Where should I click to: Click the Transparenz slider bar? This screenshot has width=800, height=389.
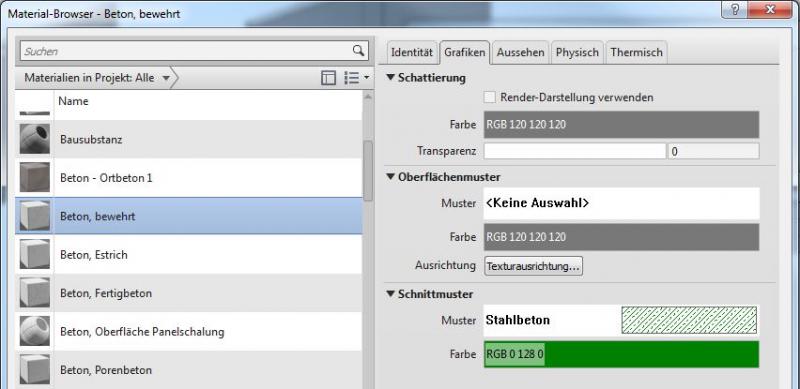click(x=574, y=151)
